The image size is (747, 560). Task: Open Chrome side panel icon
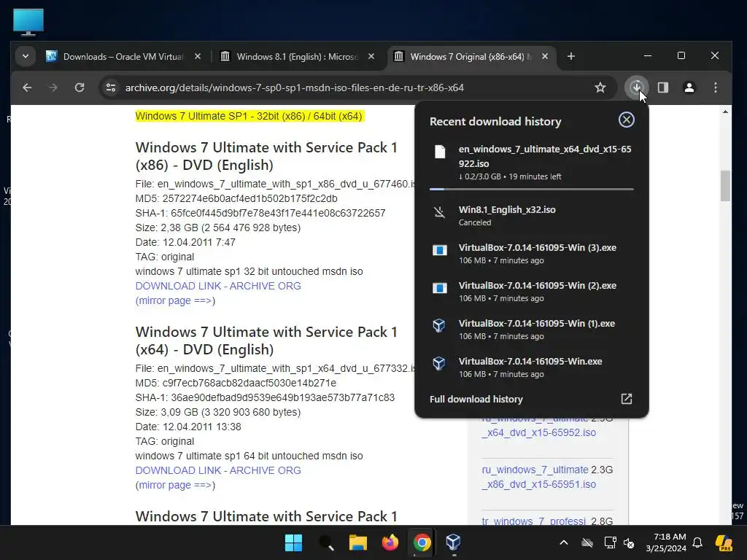tap(663, 87)
